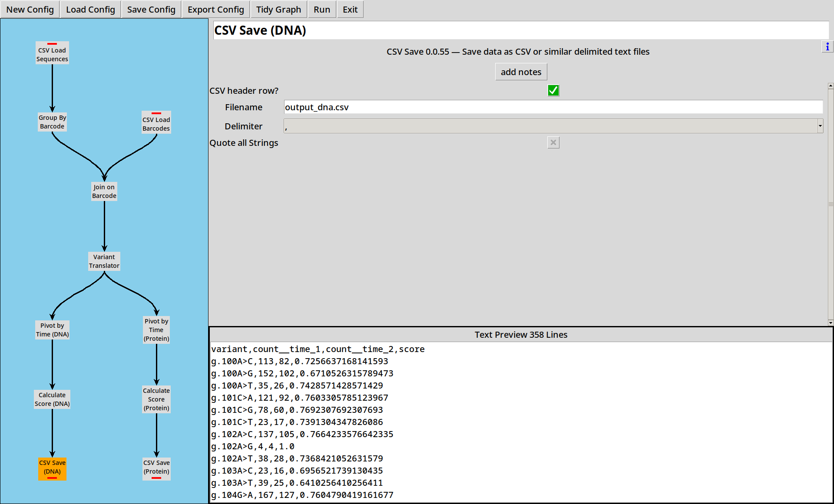Viewport: 834px width, 504px height.
Task: Click the 'Filename' label
Action: pyautogui.click(x=244, y=107)
